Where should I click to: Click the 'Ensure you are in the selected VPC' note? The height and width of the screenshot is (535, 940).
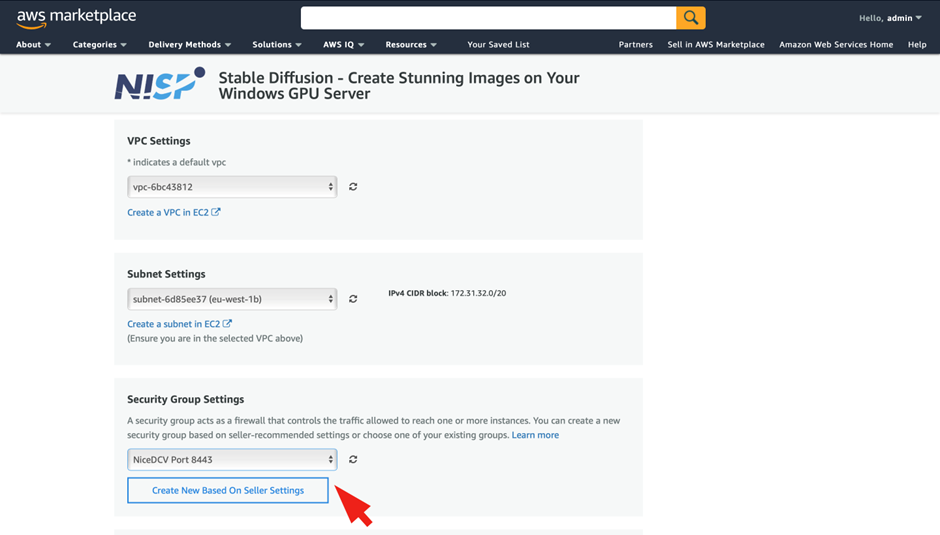[215, 338]
